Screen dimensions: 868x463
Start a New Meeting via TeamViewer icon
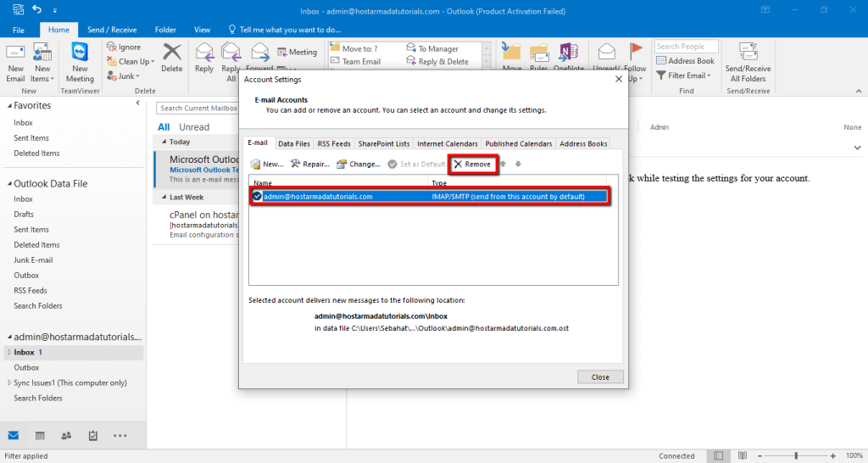point(80,52)
